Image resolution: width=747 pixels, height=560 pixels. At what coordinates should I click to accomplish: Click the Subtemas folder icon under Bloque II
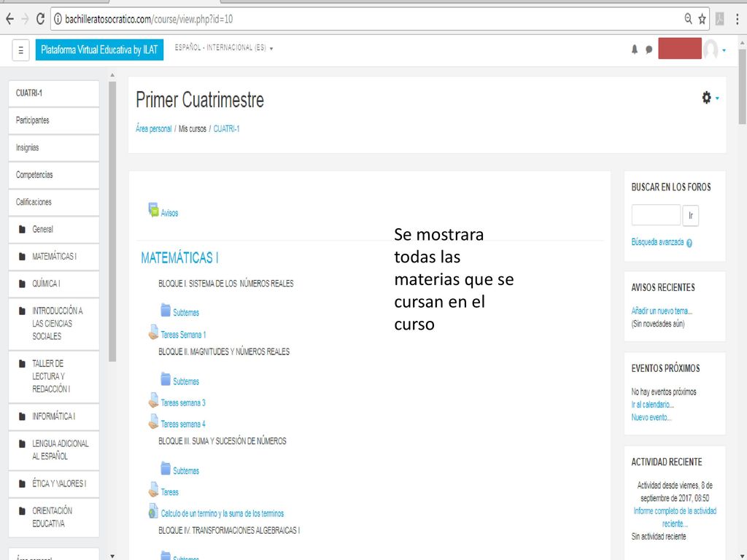click(x=166, y=379)
